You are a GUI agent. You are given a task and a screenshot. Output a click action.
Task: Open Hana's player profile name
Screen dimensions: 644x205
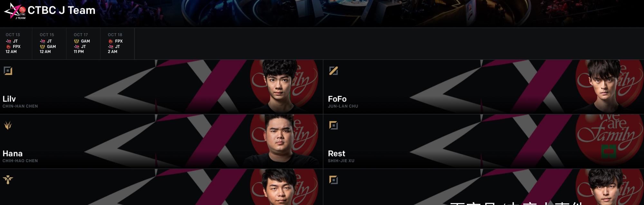[x=13, y=153]
